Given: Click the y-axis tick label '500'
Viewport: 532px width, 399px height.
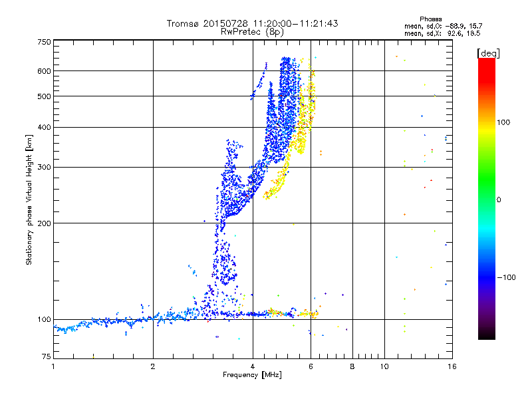Looking at the screenshot, I should click(44, 96).
